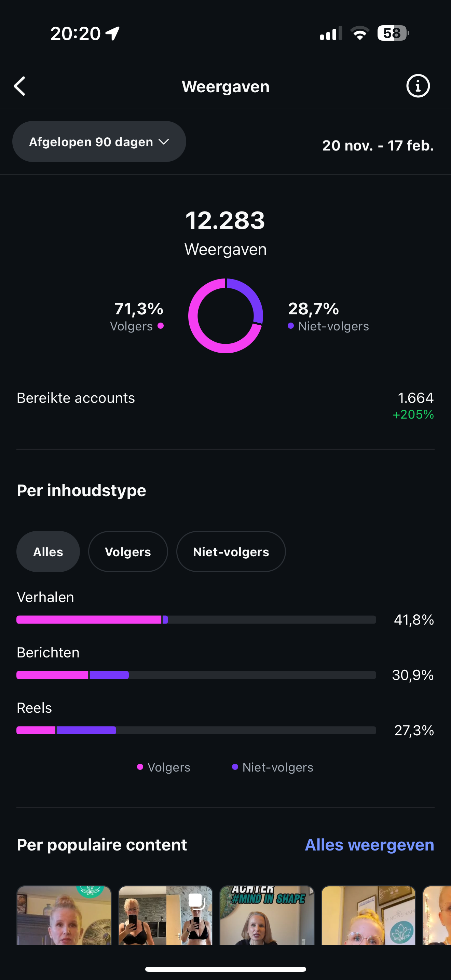Open the Bereikte accounts row
The height and width of the screenshot is (980, 451).
pos(225,406)
